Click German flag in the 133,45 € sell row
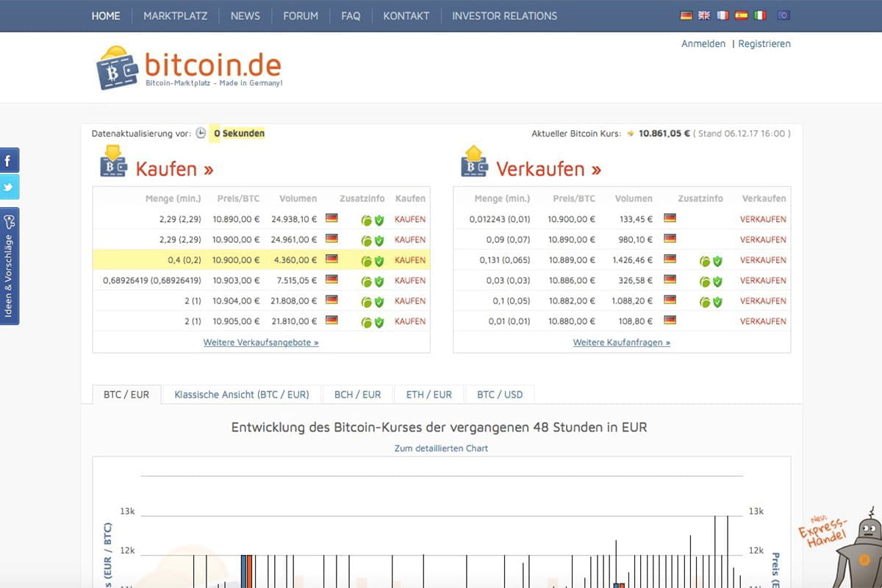This screenshot has width=882, height=588. click(670, 218)
